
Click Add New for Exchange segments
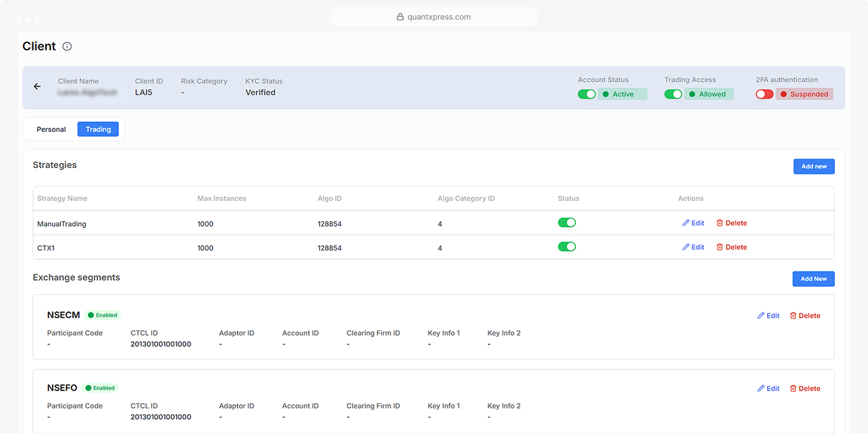coord(814,279)
